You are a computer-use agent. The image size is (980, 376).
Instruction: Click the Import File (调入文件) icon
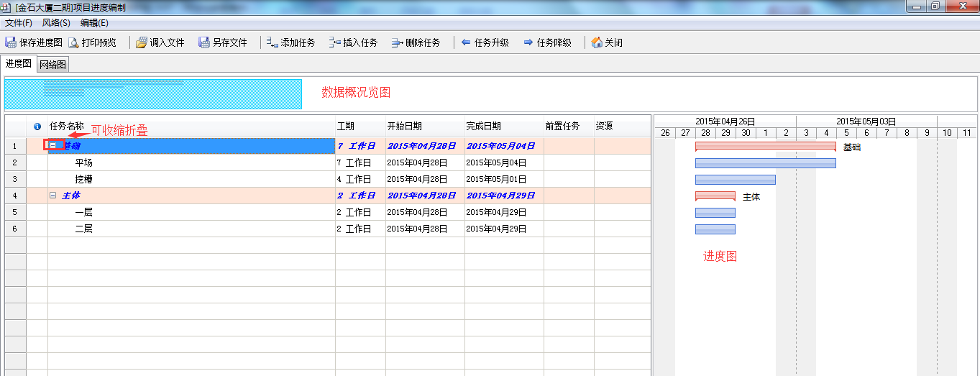coord(142,42)
